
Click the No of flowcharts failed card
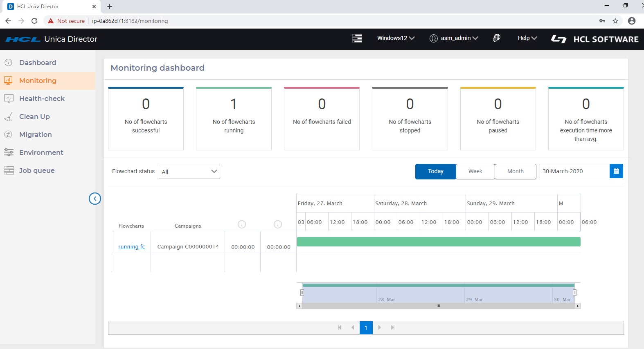(x=322, y=119)
